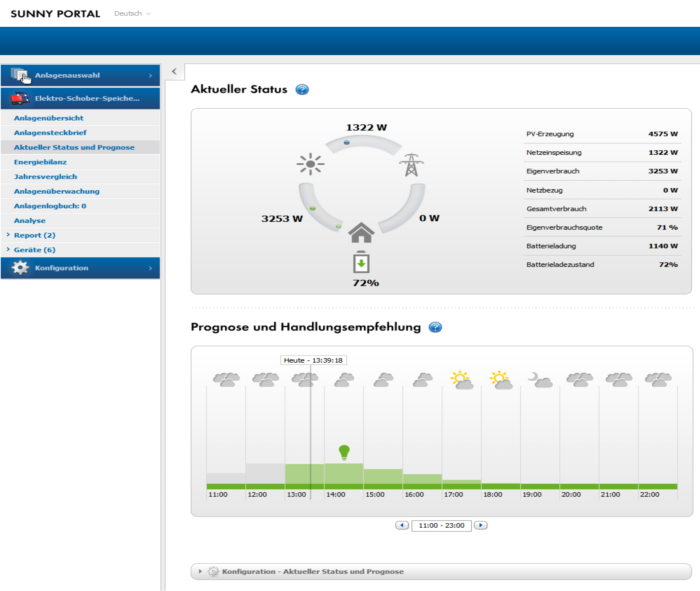700x591 pixels.
Task: Click the partly sunny weather icon at 17:00
Action: tap(460, 379)
